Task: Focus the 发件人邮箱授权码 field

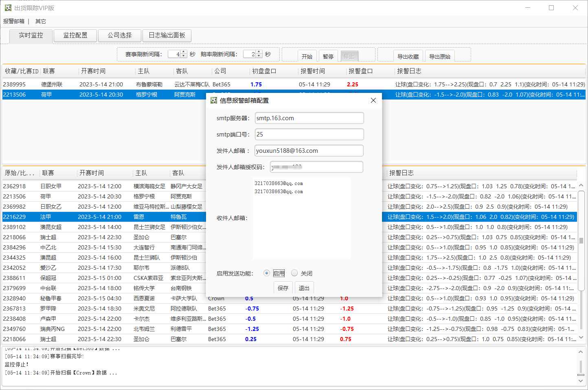Action: click(316, 167)
